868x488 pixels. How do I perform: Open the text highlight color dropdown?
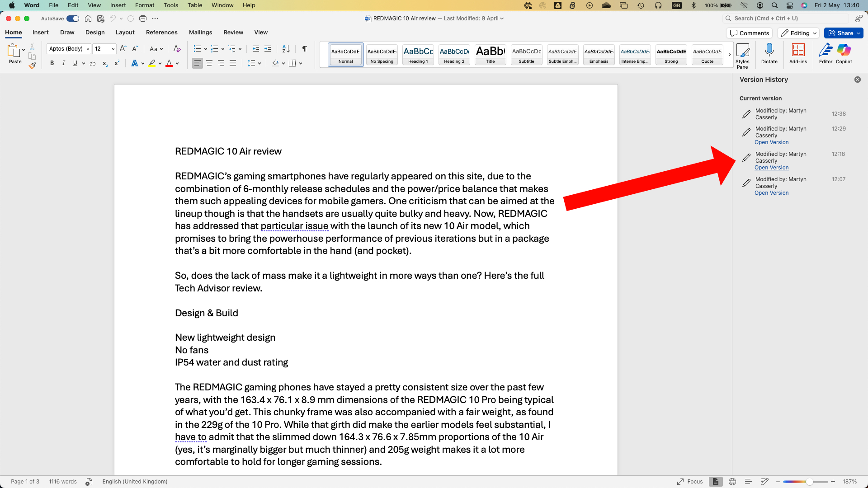[x=159, y=63]
